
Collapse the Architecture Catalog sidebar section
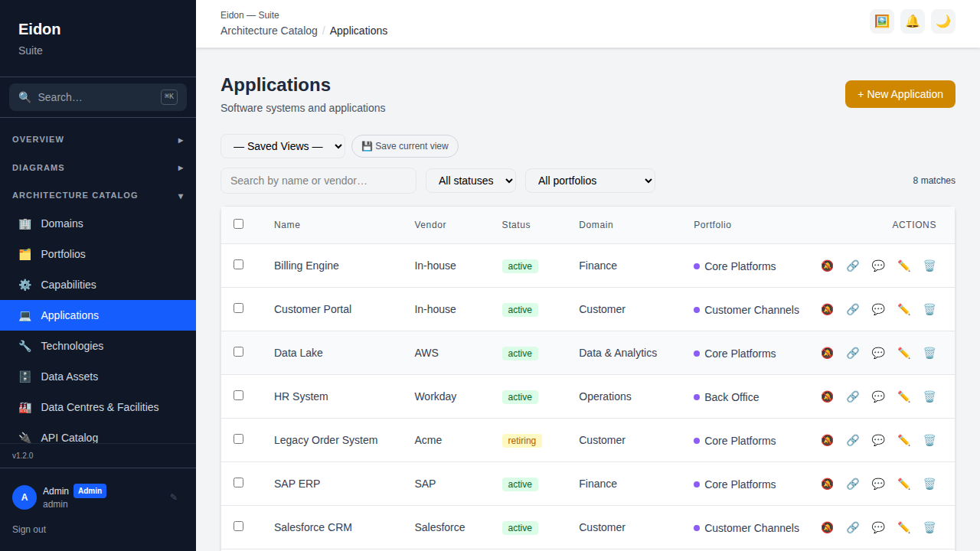(98, 195)
